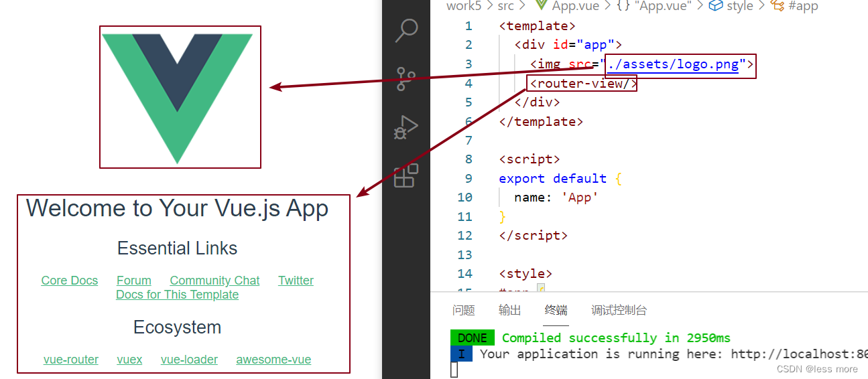Click the div id="app" line
The height and width of the screenshot is (379, 868).
click(x=568, y=45)
